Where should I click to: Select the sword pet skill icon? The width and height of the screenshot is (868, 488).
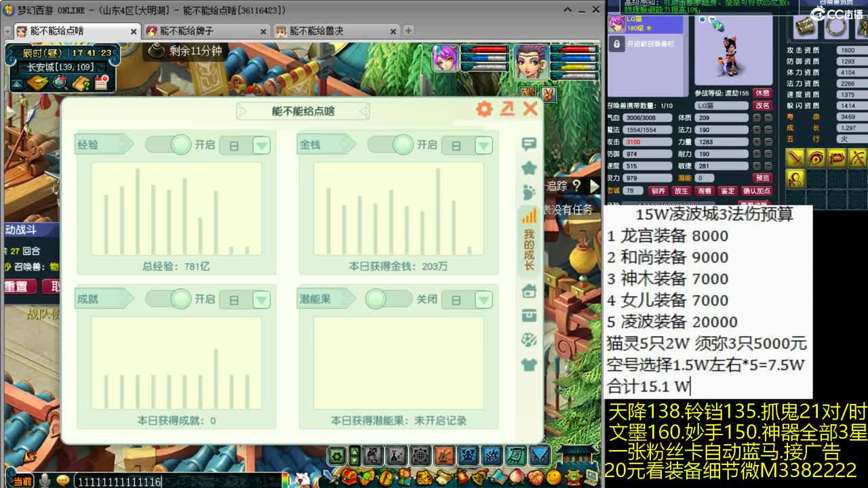click(x=795, y=158)
